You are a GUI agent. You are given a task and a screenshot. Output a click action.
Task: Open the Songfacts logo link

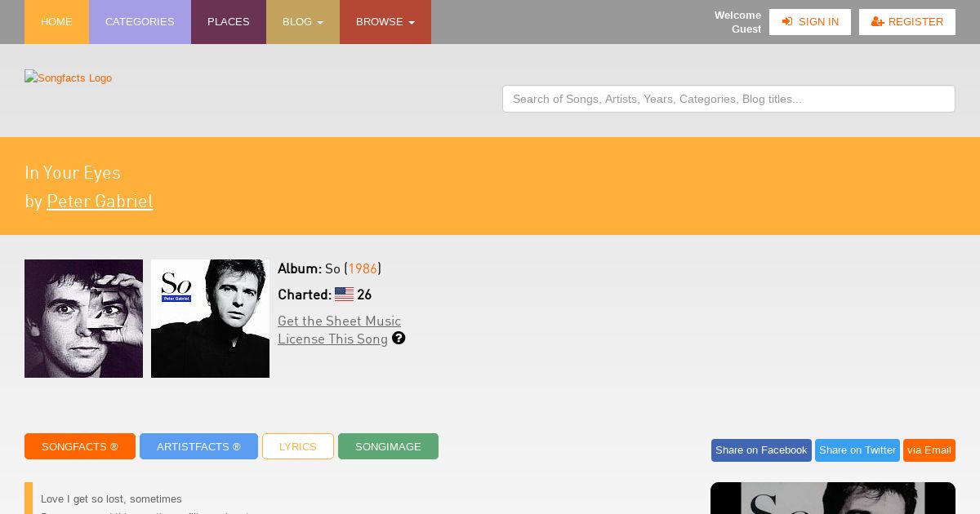(x=69, y=78)
